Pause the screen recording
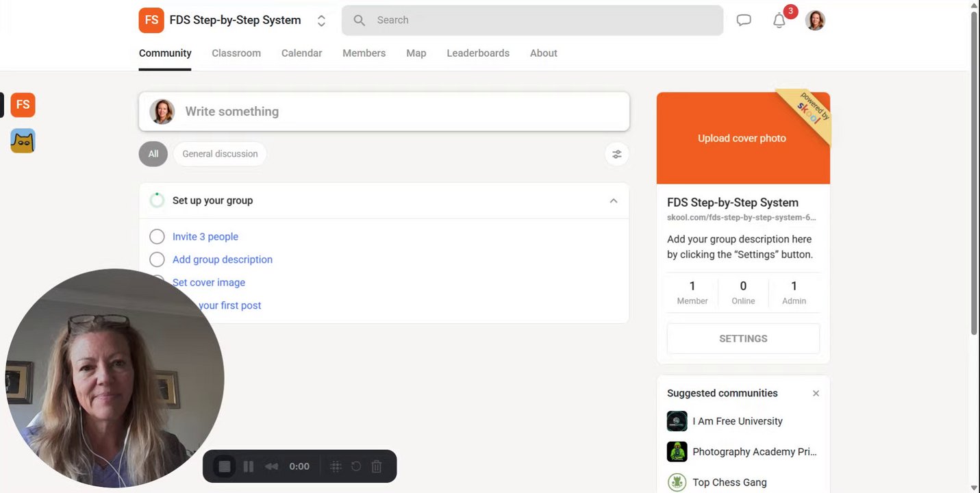 249,466
